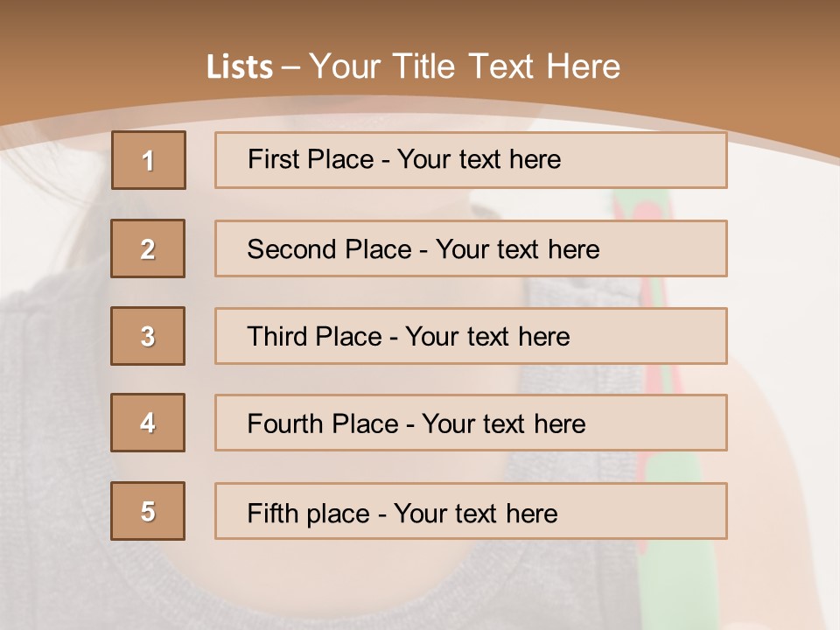Select the number 2 square

148,248
